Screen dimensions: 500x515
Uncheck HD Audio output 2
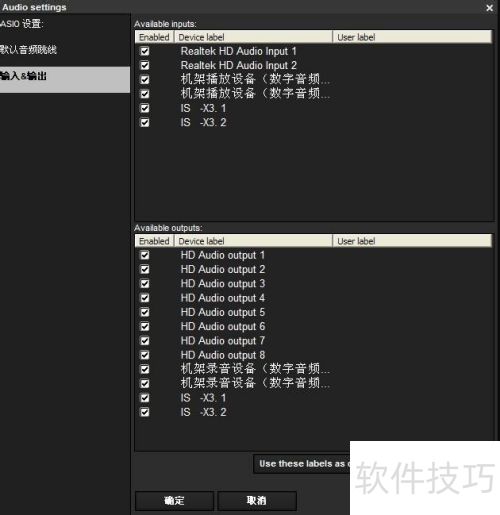tap(145, 269)
